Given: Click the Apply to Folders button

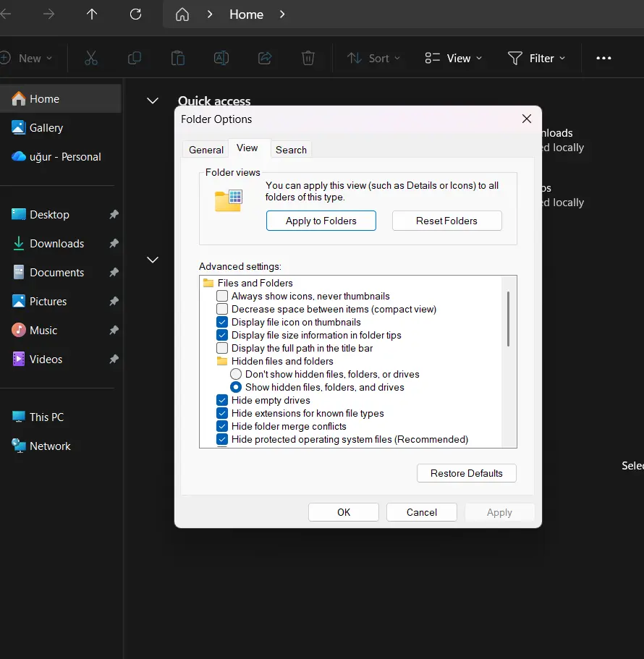Looking at the screenshot, I should coord(321,221).
